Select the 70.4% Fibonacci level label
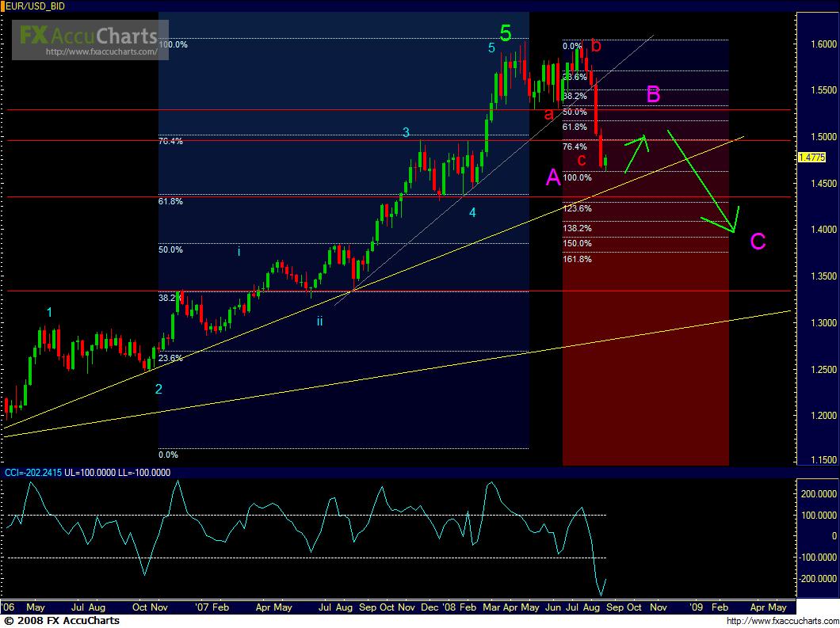Viewport: 840px width, 628px height. coord(172,143)
